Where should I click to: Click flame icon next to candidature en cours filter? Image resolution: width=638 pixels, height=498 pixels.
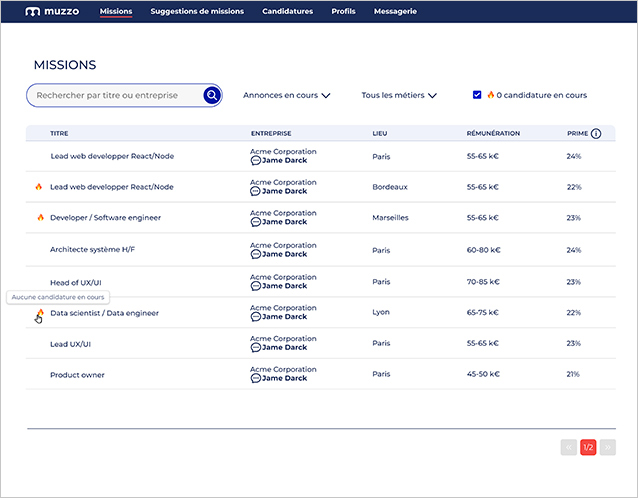click(x=491, y=95)
